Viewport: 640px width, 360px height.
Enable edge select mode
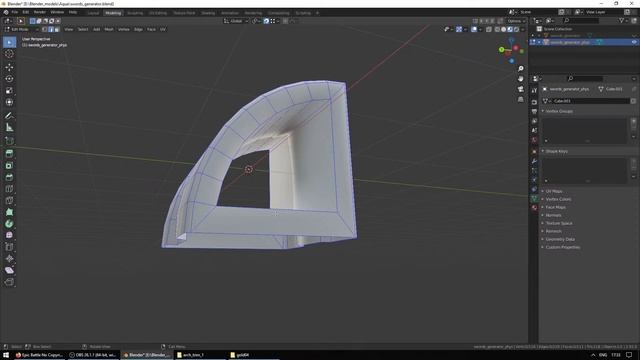coord(51,29)
